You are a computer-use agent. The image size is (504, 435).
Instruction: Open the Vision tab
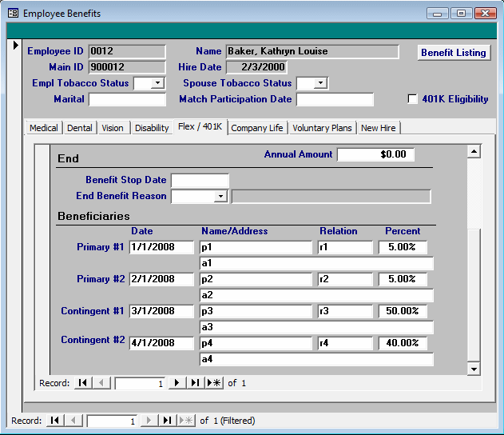pyautogui.click(x=113, y=128)
